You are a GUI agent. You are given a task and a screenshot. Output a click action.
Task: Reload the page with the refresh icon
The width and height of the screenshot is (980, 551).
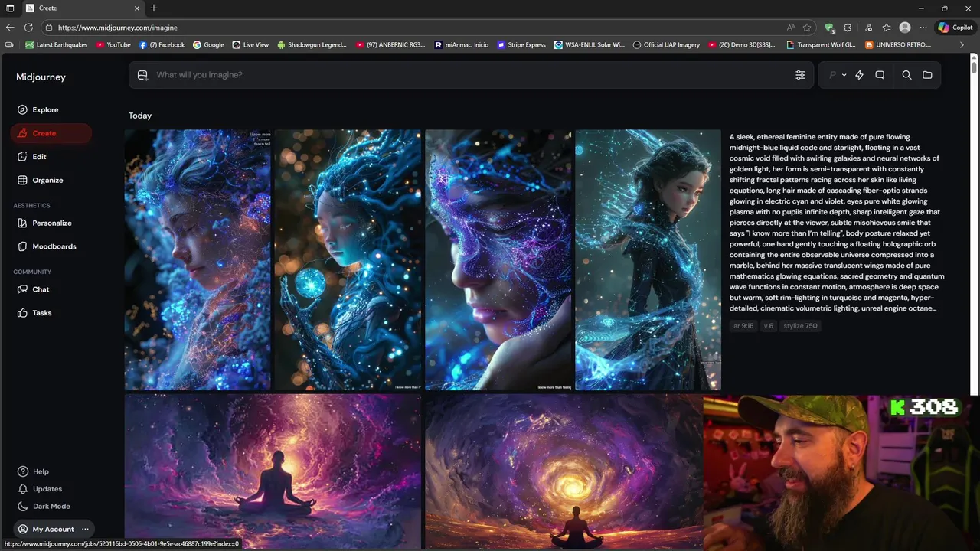click(28, 28)
